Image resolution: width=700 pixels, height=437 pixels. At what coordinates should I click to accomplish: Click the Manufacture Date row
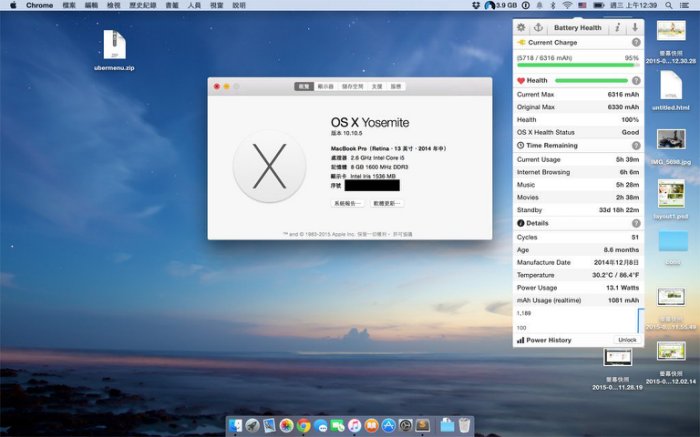[578, 262]
